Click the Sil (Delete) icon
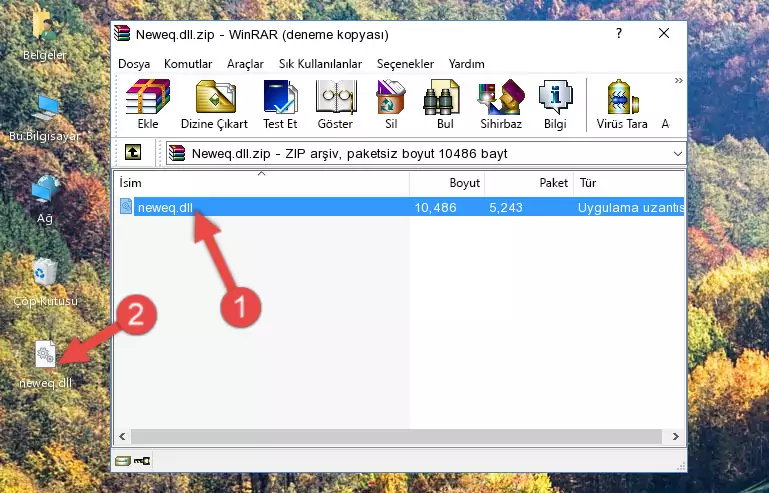The image size is (769, 493). (x=391, y=104)
